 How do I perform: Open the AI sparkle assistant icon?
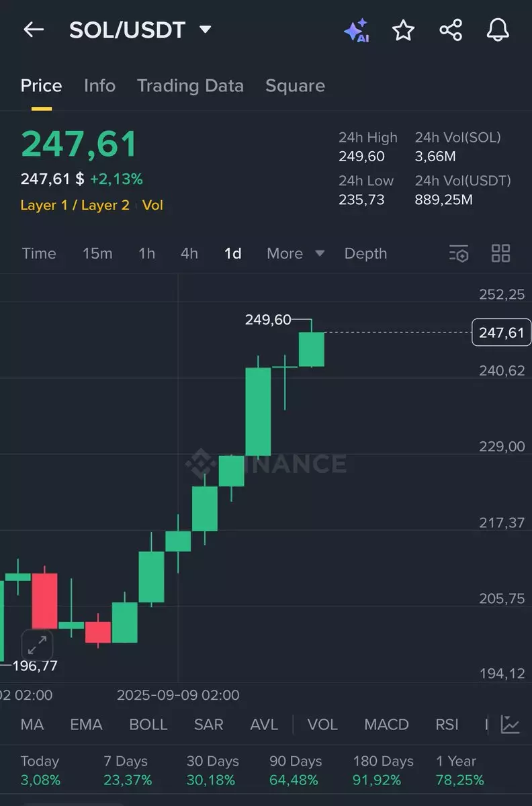356,30
